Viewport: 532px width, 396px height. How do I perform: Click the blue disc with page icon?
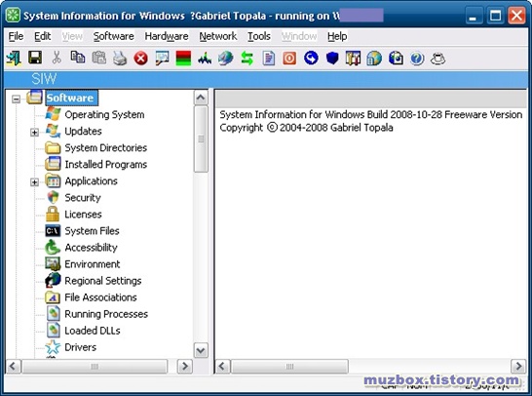[x=396, y=59]
